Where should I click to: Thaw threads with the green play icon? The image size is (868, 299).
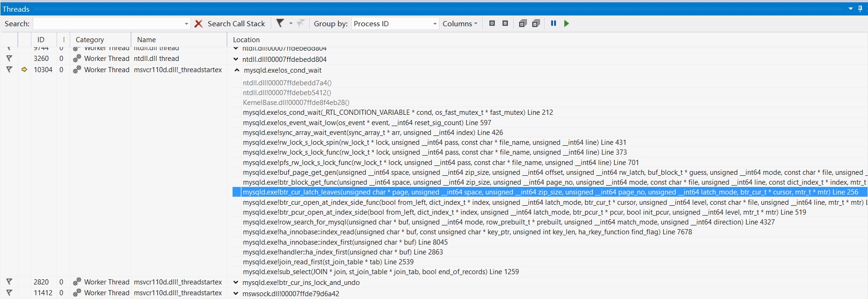click(x=566, y=23)
